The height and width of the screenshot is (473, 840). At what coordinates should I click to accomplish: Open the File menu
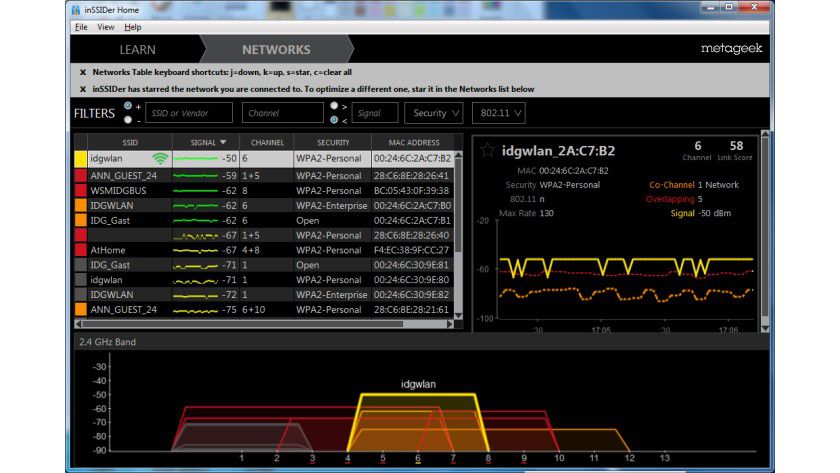coord(81,27)
